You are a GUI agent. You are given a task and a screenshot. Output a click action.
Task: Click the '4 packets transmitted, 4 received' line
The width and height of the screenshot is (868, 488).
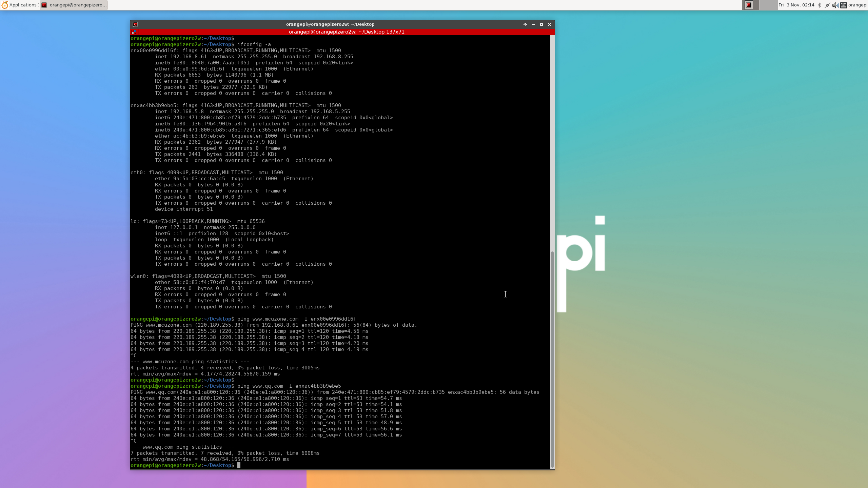click(x=225, y=368)
